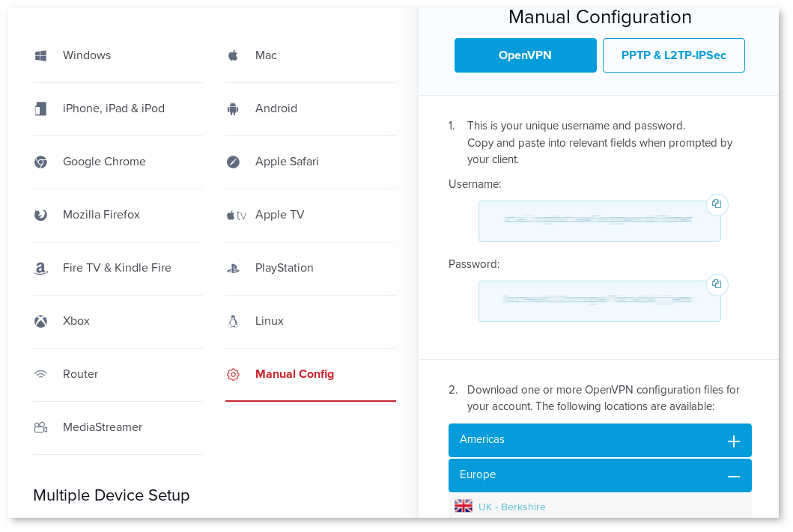Expand the Americas locations section
The width and height of the screenshot is (793, 532).
tap(733, 441)
